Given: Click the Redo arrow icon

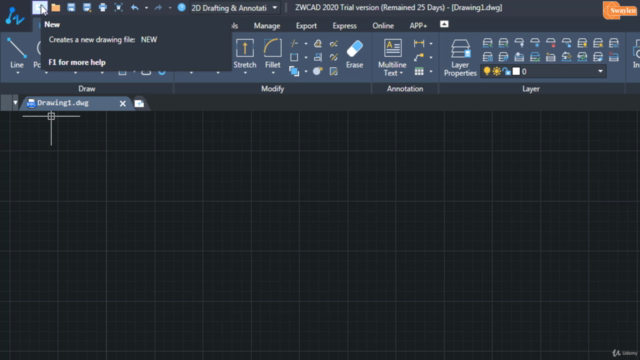Looking at the screenshot, I should pyautogui.click(x=158, y=7).
